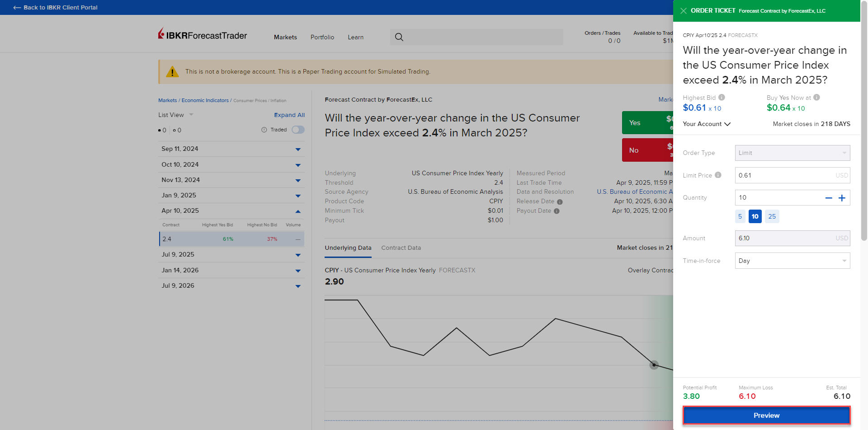Switch to the Contract Data tab

pyautogui.click(x=401, y=248)
